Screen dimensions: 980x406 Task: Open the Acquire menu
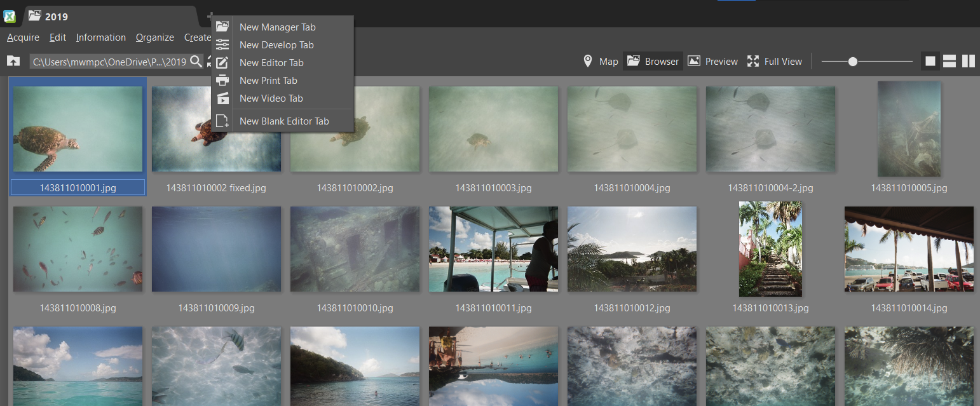tap(23, 37)
